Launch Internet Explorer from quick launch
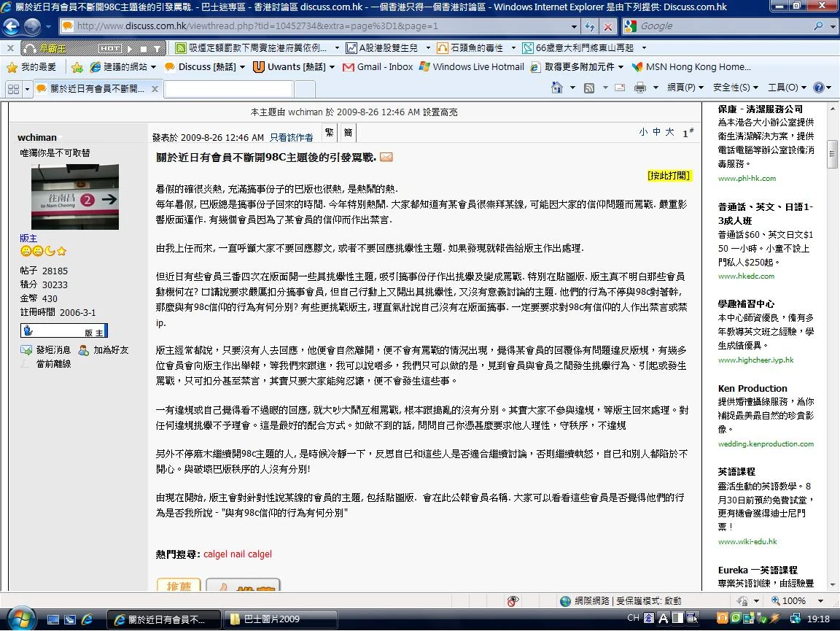The image size is (840, 631). click(x=86, y=620)
